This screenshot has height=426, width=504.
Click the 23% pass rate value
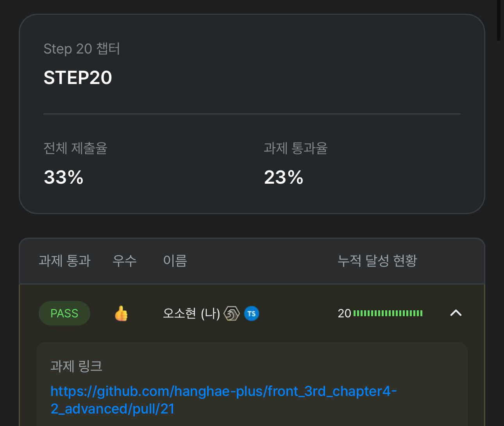pyautogui.click(x=284, y=177)
